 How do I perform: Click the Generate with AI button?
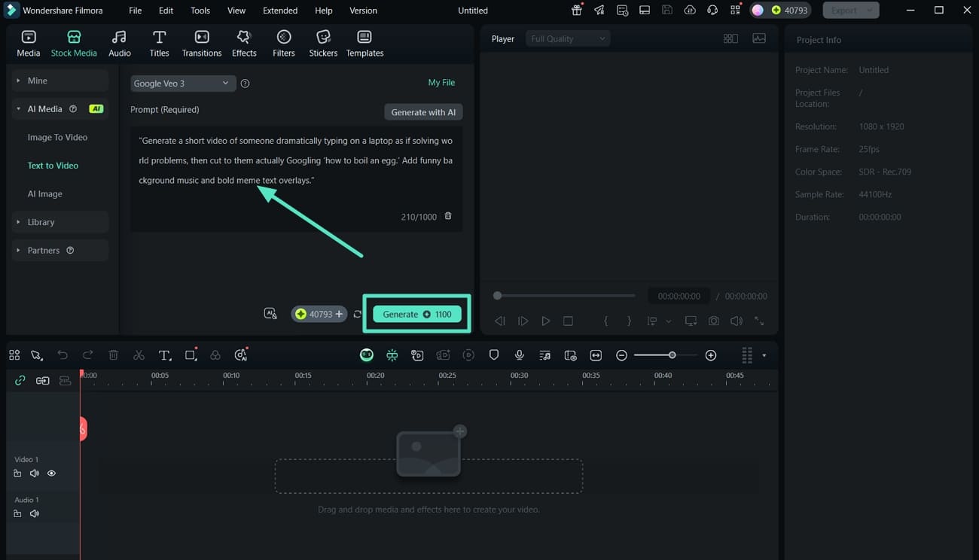pyautogui.click(x=423, y=112)
